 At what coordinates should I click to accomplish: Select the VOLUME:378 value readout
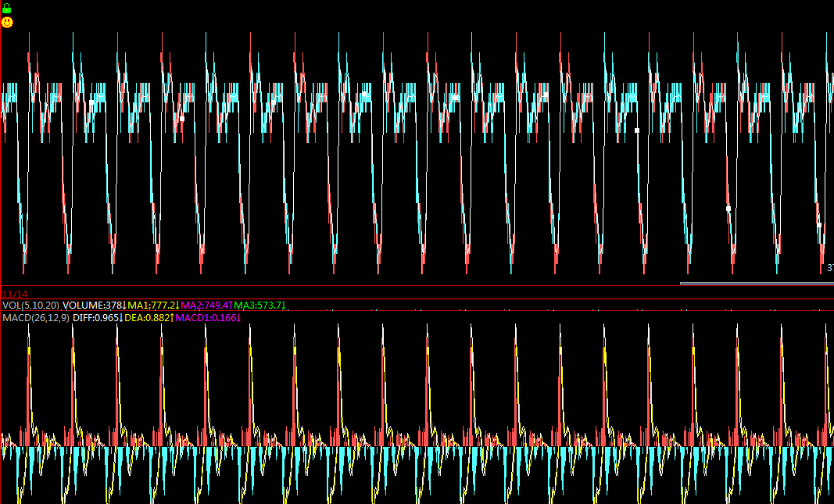pyautogui.click(x=92, y=306)
